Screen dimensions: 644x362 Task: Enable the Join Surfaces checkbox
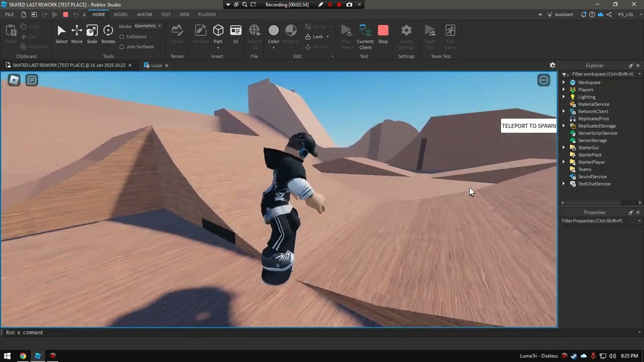coord(122,47)
